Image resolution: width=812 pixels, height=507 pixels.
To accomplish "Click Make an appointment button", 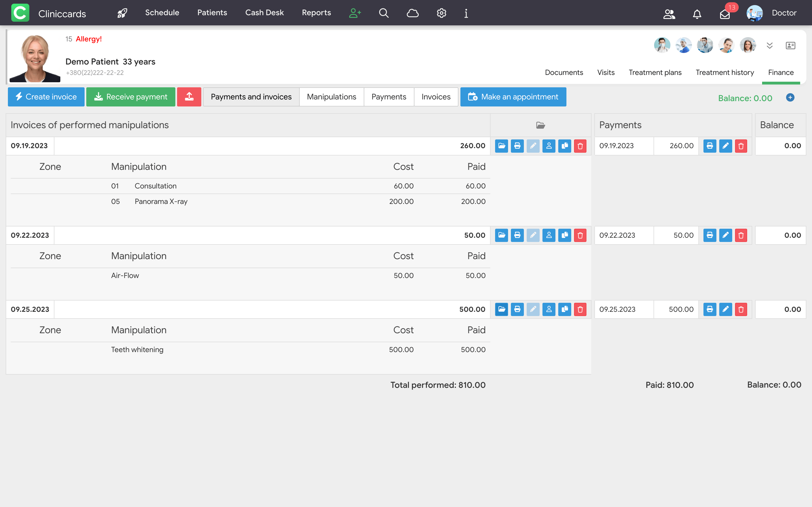I will click(513, 97).
